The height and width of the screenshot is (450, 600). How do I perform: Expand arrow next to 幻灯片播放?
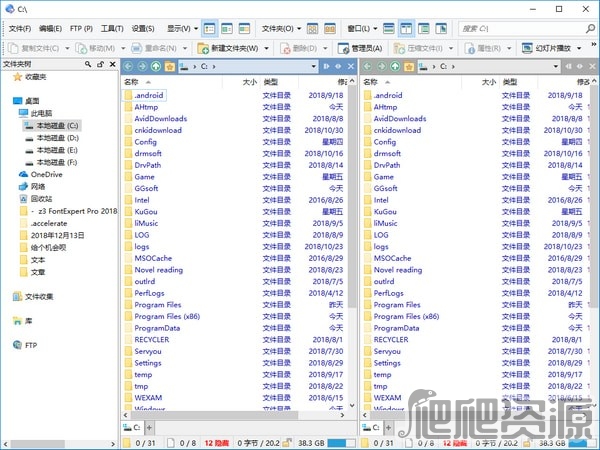tap(579, 48)
